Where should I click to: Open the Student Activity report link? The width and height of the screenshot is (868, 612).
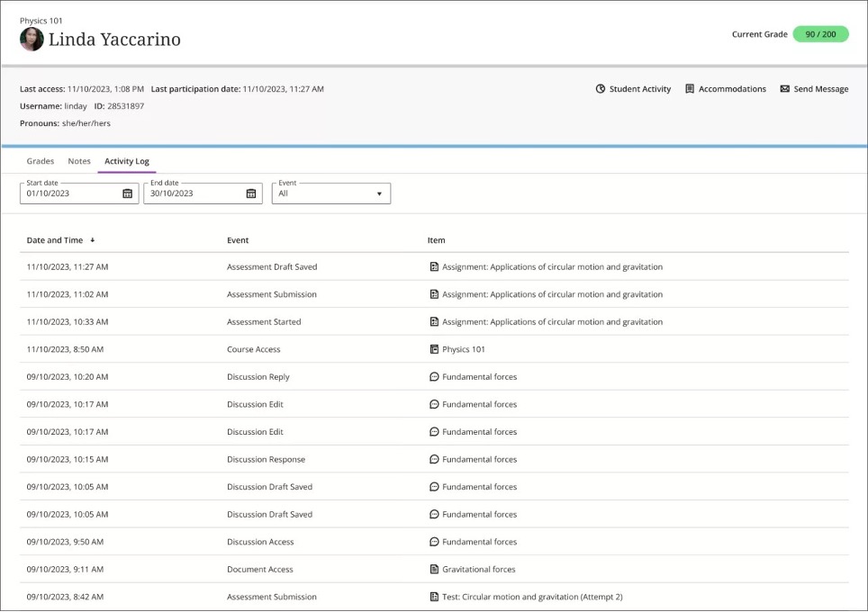(633, 89)
